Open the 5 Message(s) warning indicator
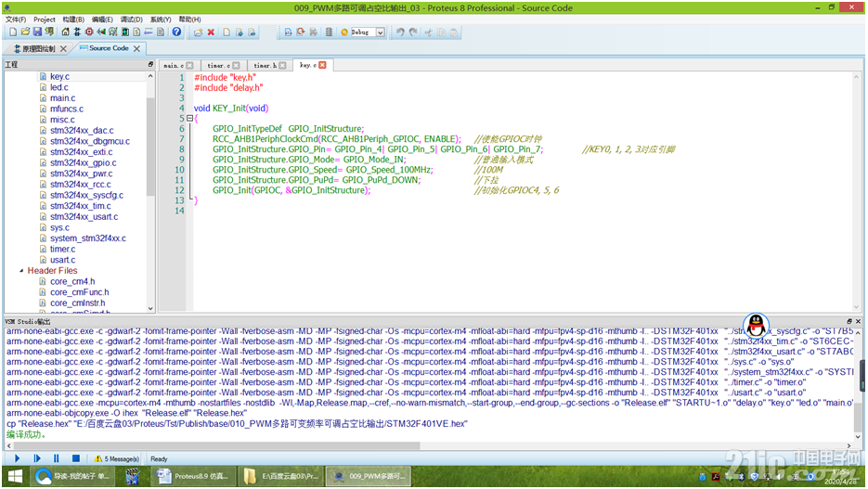 click(x=117, y=459)
